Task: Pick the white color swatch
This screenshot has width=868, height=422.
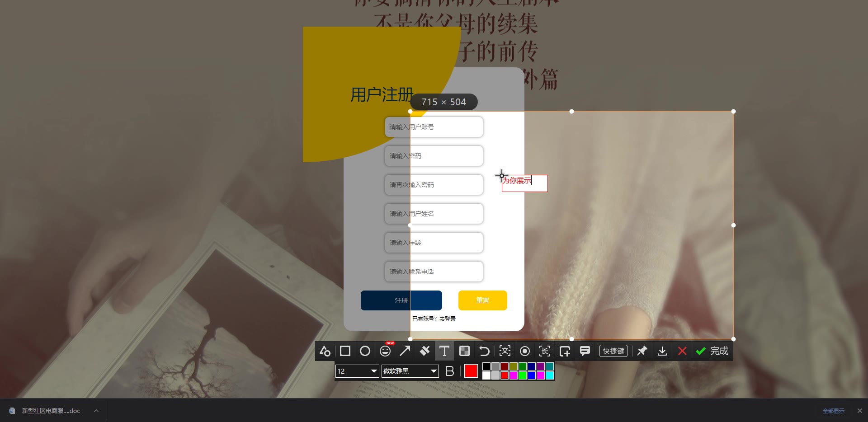Action: point(486,375)
